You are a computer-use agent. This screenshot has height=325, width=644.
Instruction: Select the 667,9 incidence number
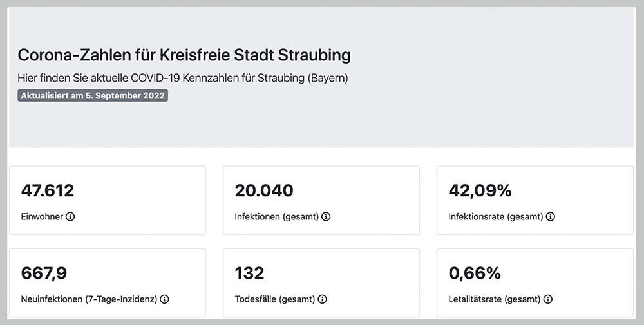44,274
